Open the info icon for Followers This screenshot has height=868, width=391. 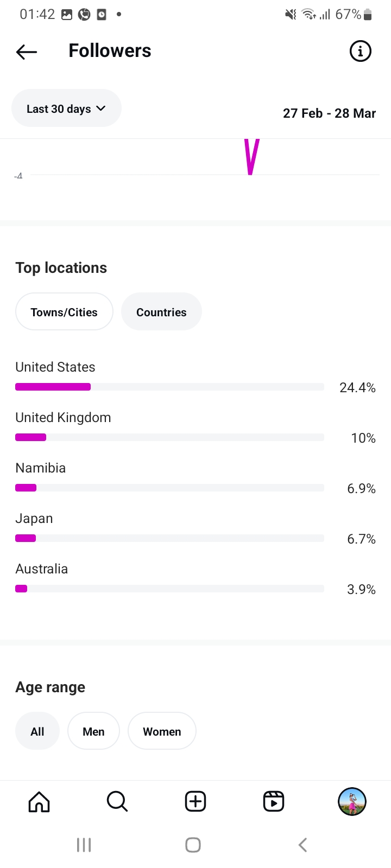click(x=360, y=52)
